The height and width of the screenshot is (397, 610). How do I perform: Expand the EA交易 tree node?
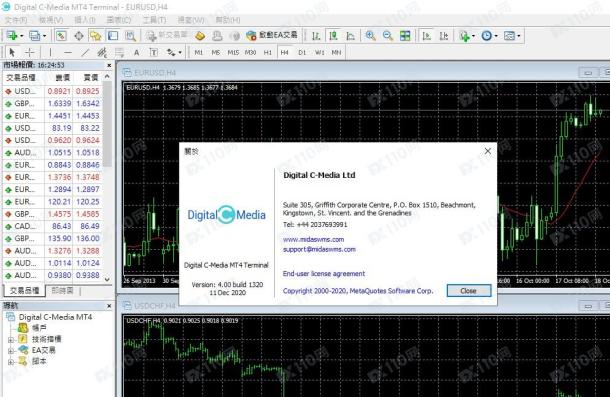click(11, 351)
